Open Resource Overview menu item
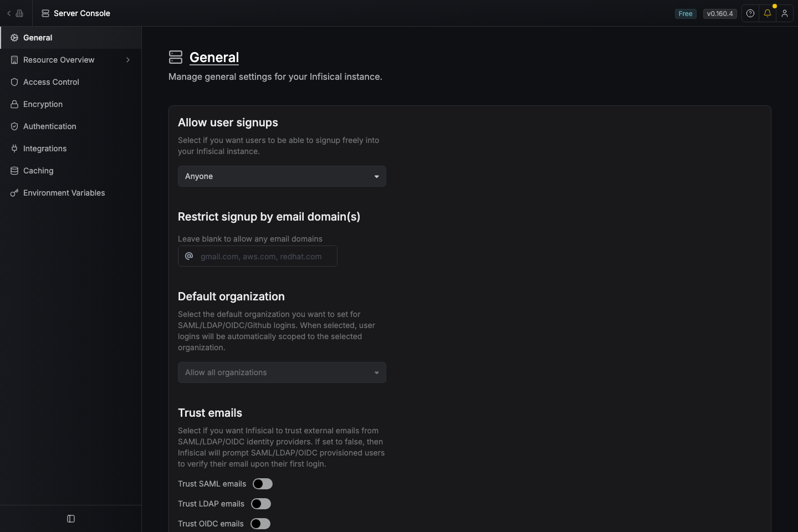This screenshot has width=798, height=532. tap(71, 60)
